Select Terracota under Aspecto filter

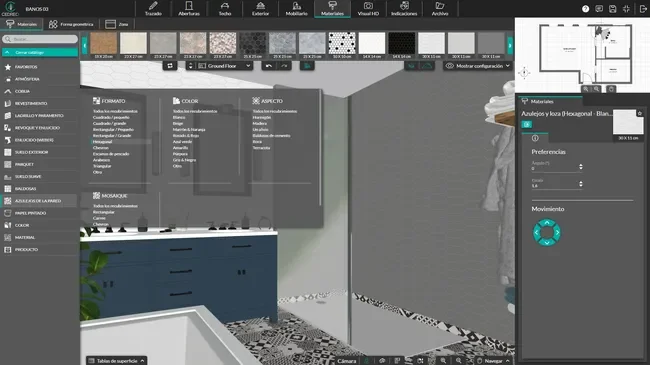262,148
